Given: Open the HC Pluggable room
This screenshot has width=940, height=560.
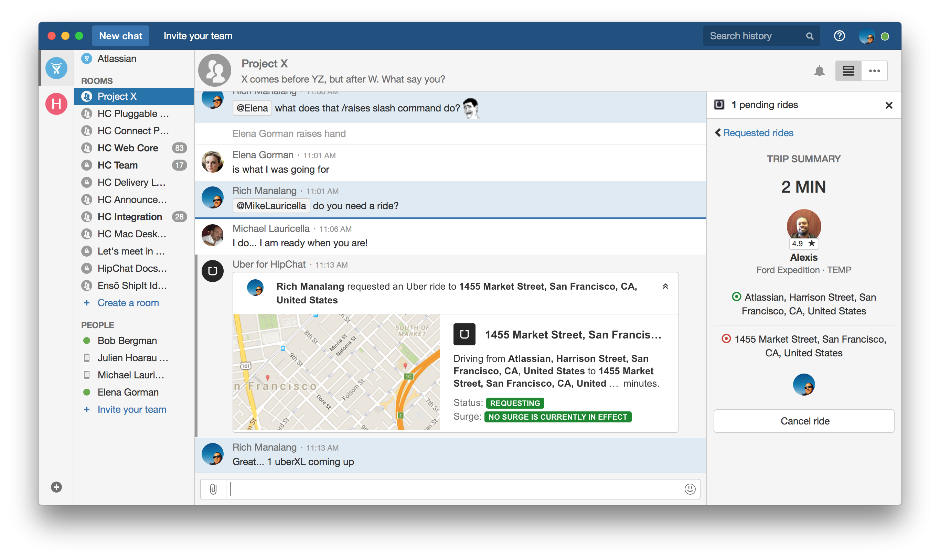Looking at the screenshot, I should tap(134, 114).
